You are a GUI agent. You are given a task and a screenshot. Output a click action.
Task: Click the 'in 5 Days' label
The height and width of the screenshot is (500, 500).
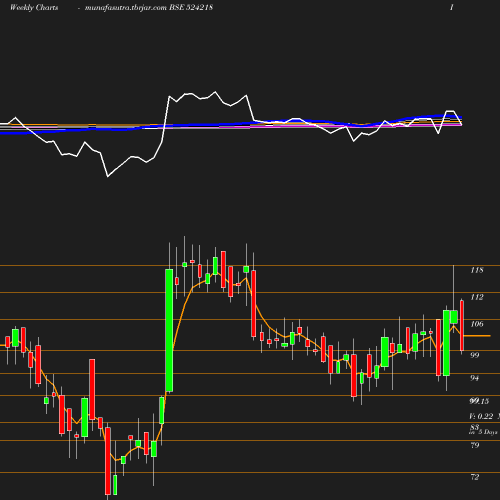click(x=483, y=432)
